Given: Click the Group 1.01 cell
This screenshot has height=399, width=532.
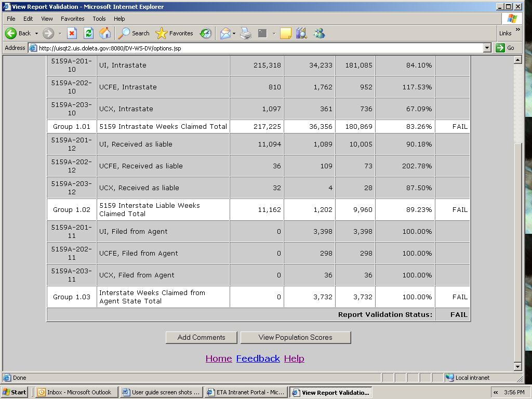Looking at the screenshot, I should click(72, 127).
